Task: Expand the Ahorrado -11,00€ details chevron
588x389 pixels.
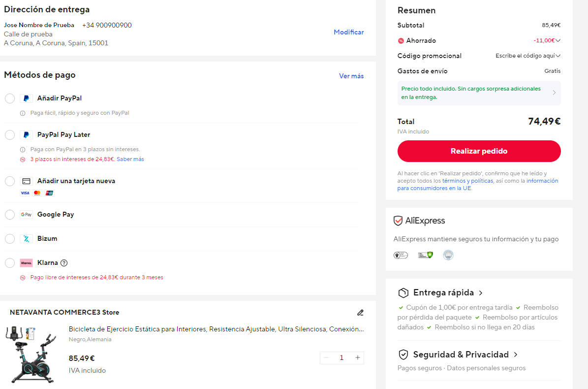Action: point(558,40)
